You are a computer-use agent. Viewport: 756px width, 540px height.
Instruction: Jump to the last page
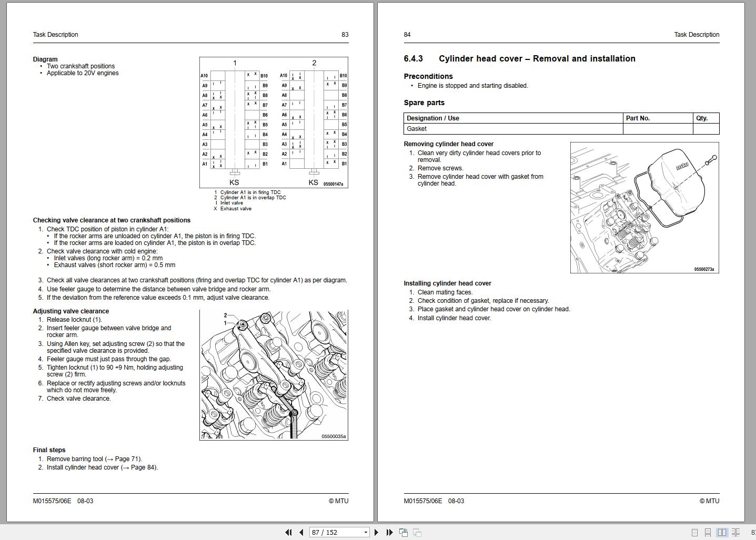pyautogui.click(x=389, y=532)
